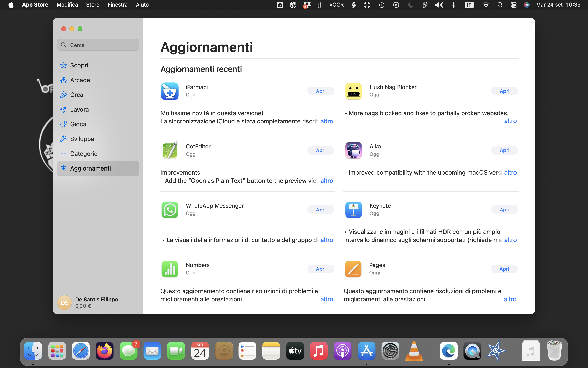Click Apri for Numbers
Screen dimensions: 588x368
coord(321,269)
